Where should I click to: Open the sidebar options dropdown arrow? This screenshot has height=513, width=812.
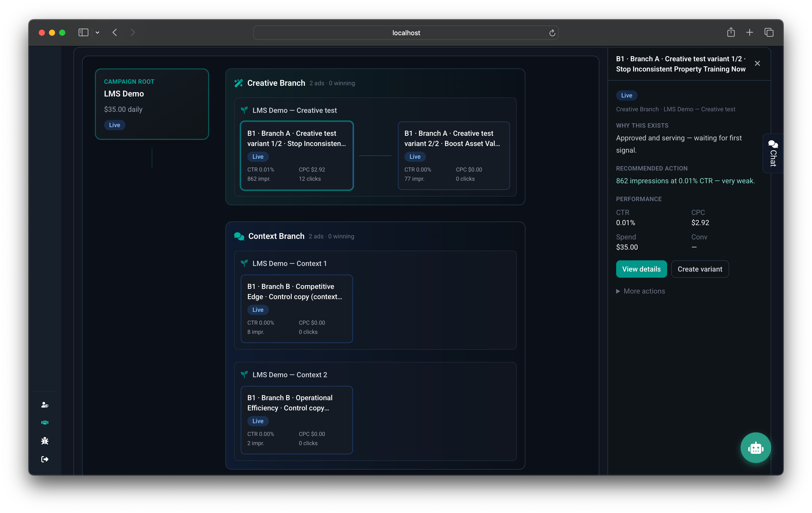tap(97, 32)
